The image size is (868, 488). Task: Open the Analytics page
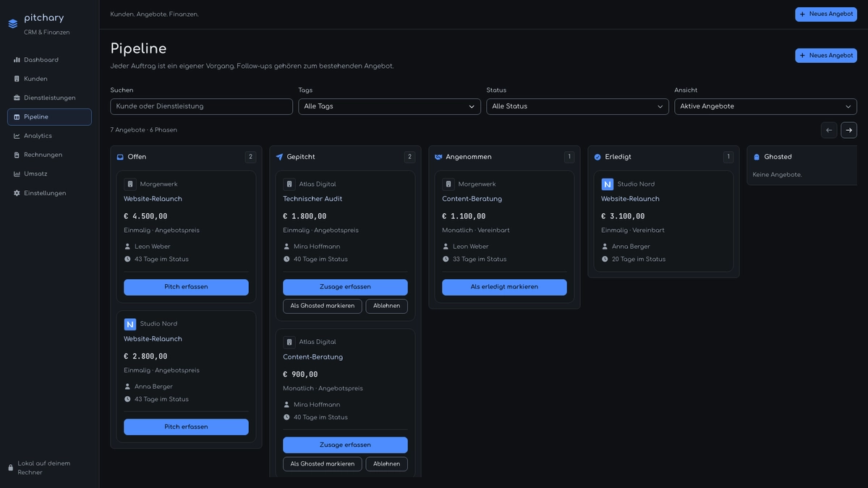49,136
